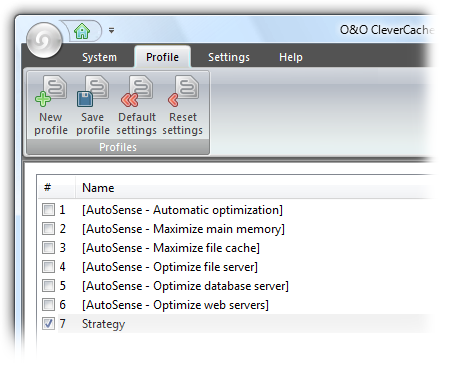Select row '[AutoSense - Optimize database server]'

(x=185, y=286)
